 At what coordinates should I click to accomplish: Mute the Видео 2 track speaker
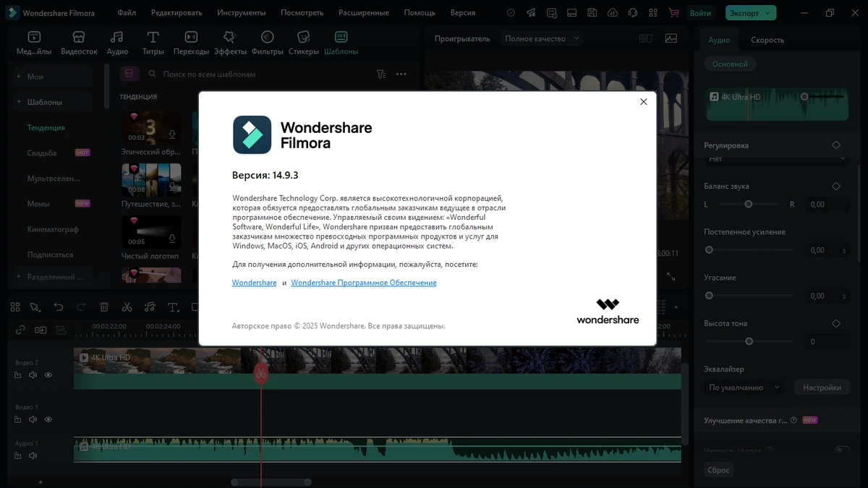33,375
